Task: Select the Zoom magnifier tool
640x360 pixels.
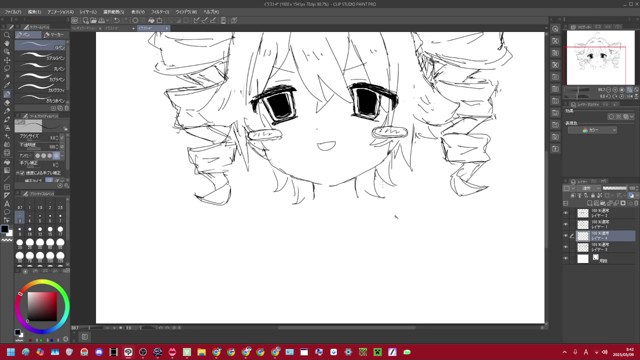Action: pyautogui.click(x=7, y=35)
